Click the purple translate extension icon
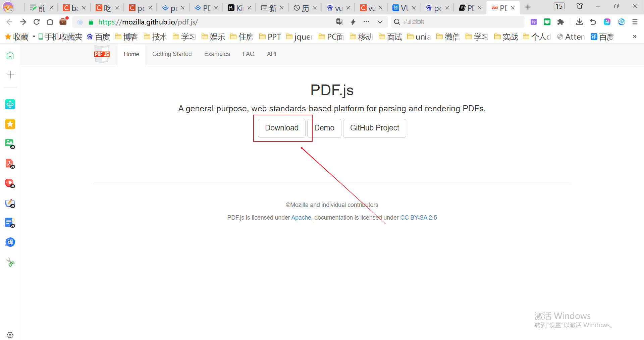The width and height of the screenshot is (644, 340). 534,22
